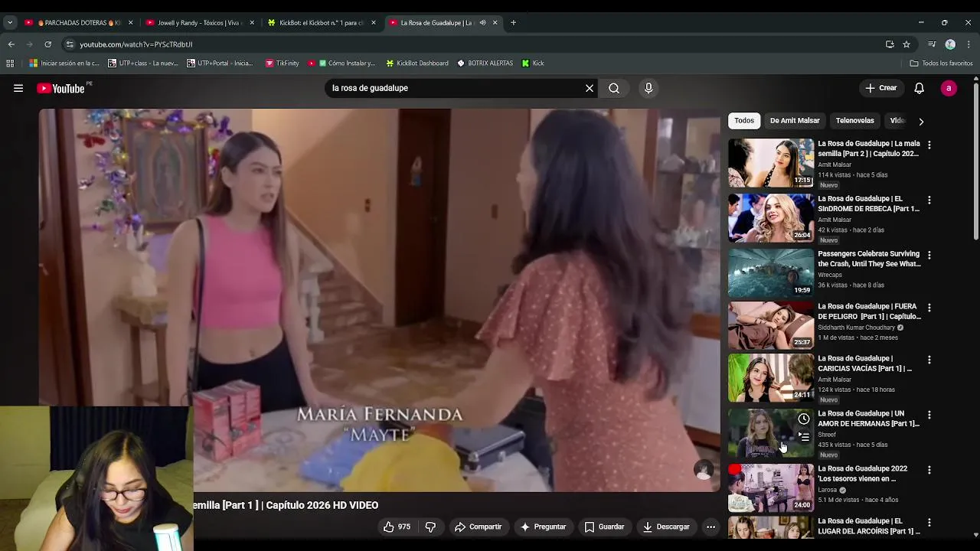
Task: Open Chrome three-dot menu
Action: pyautogui.click(x=969, y=44)
